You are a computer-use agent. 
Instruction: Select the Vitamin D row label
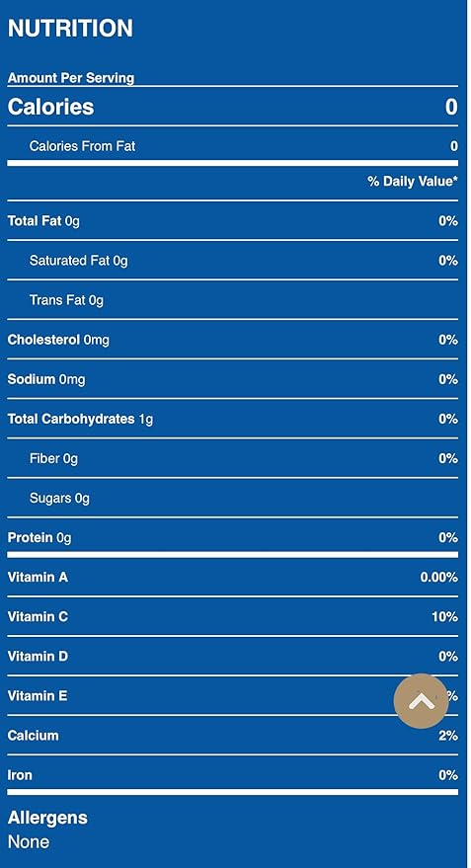pyautogui.click(x=38, y=657)
